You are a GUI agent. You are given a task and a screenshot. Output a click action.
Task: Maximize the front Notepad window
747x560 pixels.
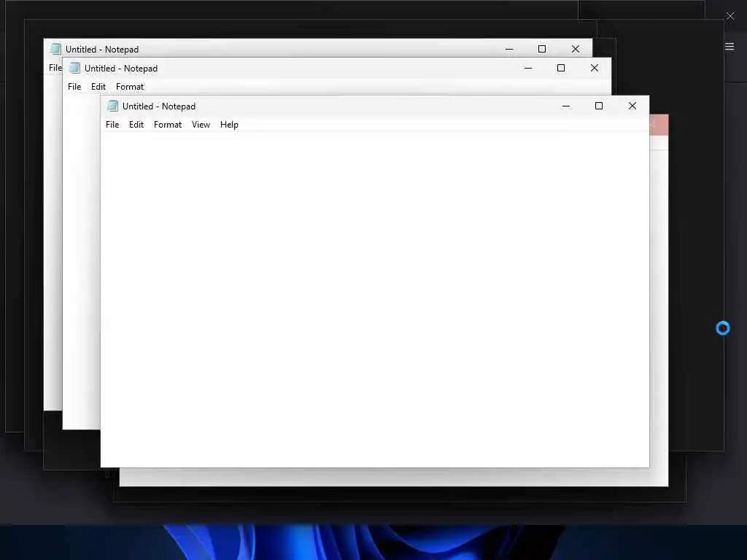(x=599, y=106)
